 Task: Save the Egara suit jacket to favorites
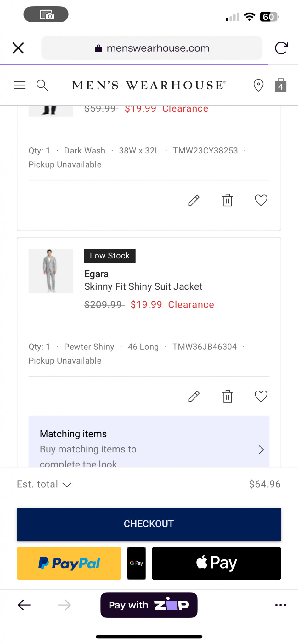click(261, 396)
